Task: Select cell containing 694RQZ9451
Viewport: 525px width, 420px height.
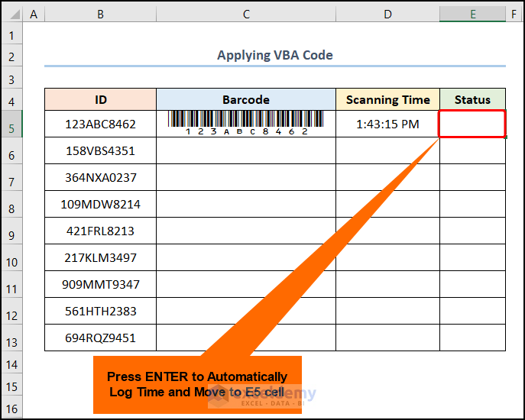Action: [x=100, y=338]
